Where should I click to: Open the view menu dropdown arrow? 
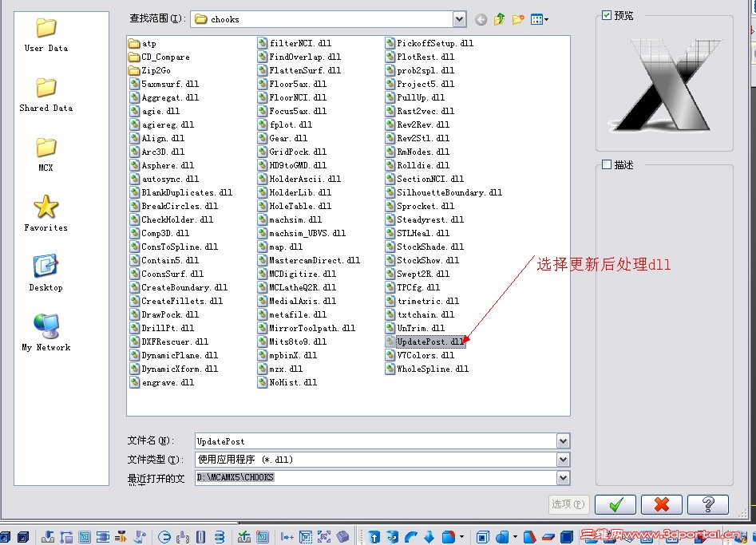(546, 20)
